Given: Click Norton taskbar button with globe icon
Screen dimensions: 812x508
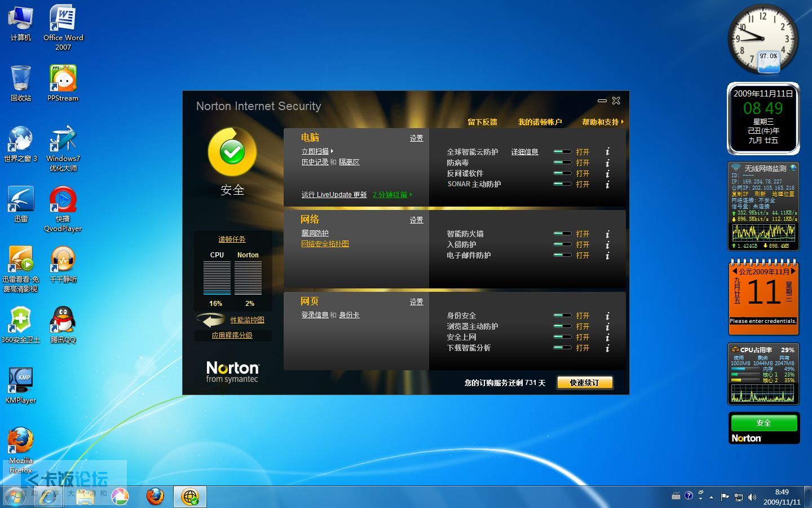Looking at the screenshot, I should [x=190, y=496].
